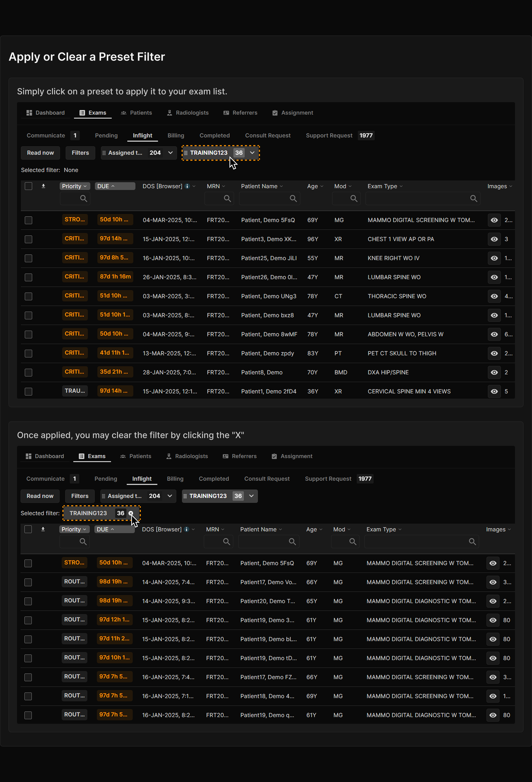532x782 pixels.
Task: Open eye icon for CERVICAL SPINE MIN 4 VIEWS
Action: tap(494, 391)
